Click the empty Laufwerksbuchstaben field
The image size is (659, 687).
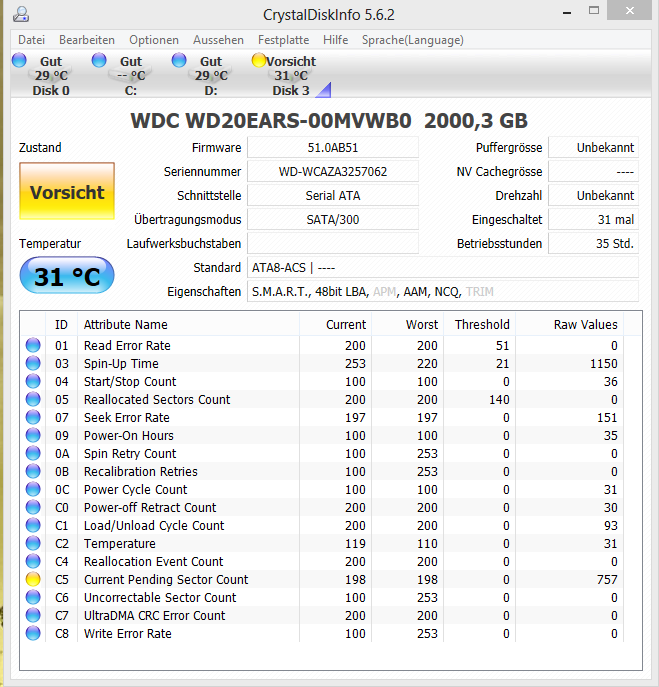[333, 243]
